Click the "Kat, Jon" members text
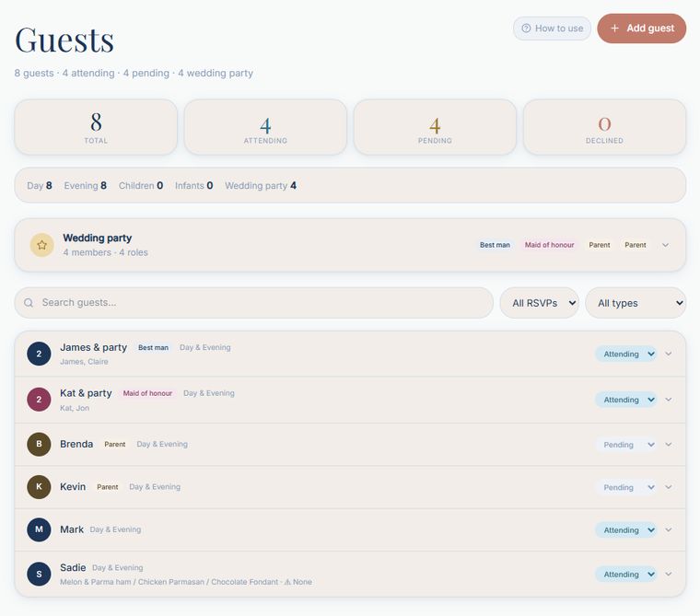Viewport: 700px width, 616px height. coord(75,408)
